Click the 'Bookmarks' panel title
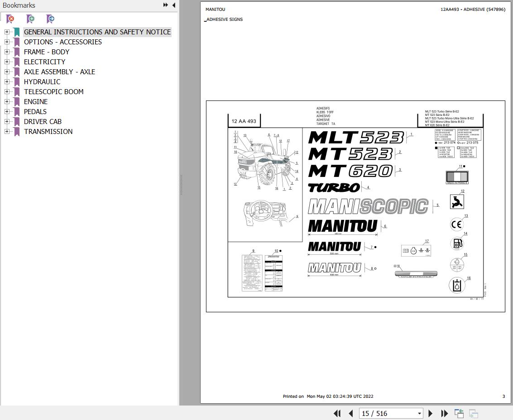This screenshot has height=420, width=513. pos(19,5)
